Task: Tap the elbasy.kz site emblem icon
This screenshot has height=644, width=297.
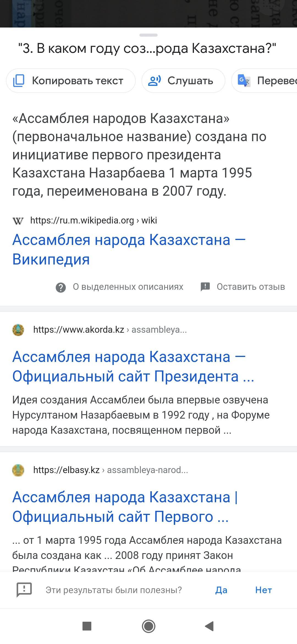Action: pyautogui.click(x=18, y=470)
